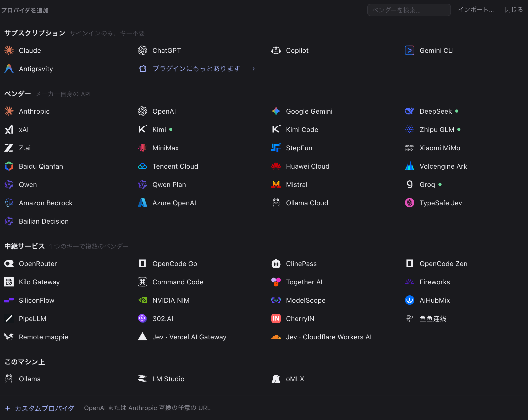The image size is (528, 420).
Task: Click the Gemini CLI terminal icon
Action: click(410, 50)
